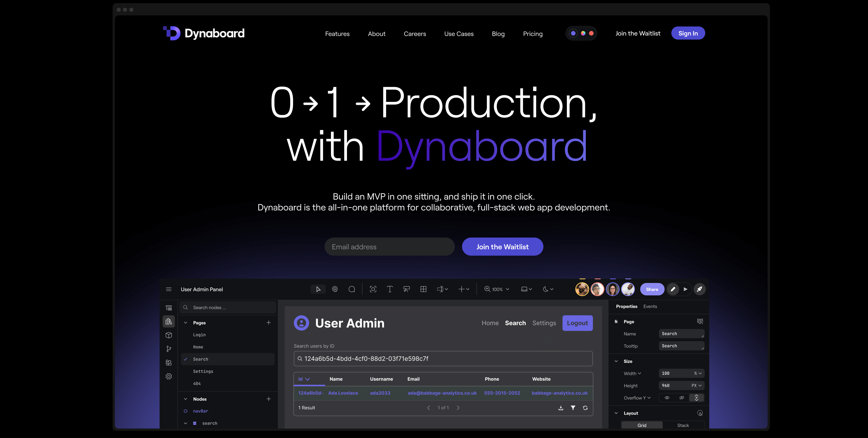Switch to the Events tab
This screenshot has width=868, height=438.
pos(650,306)
